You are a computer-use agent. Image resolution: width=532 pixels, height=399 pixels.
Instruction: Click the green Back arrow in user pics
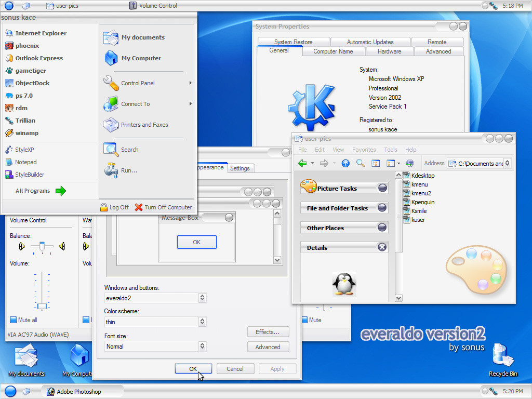302,163
